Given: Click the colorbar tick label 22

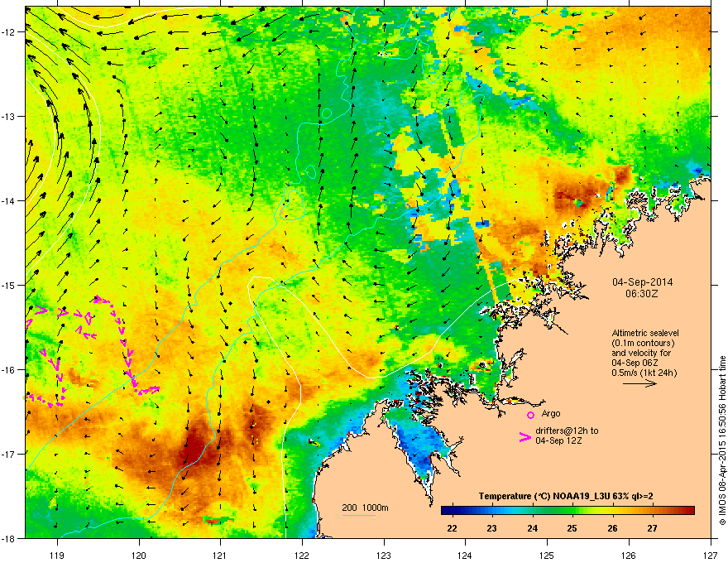Looking at the screenshot, I should (452, 528).
